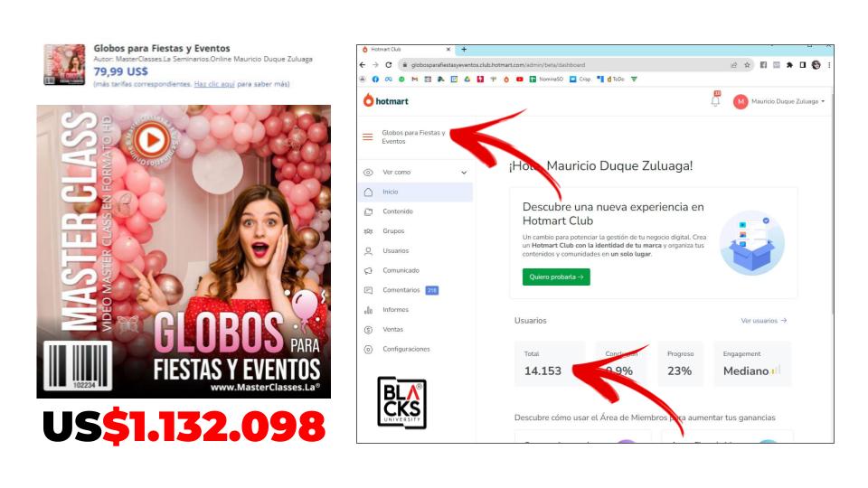868x488 pixels.
Task: Close the Hotmart Club tab
Action: coord(448,49)
